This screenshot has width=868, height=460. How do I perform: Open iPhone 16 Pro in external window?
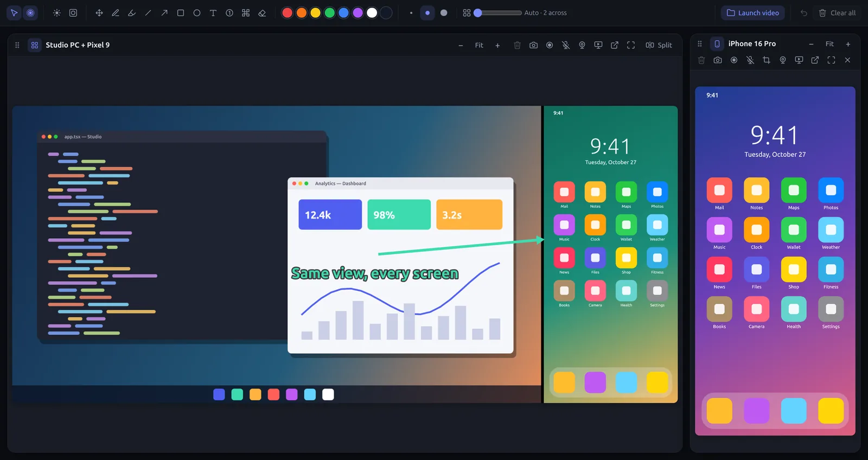[x=815, y=60]
